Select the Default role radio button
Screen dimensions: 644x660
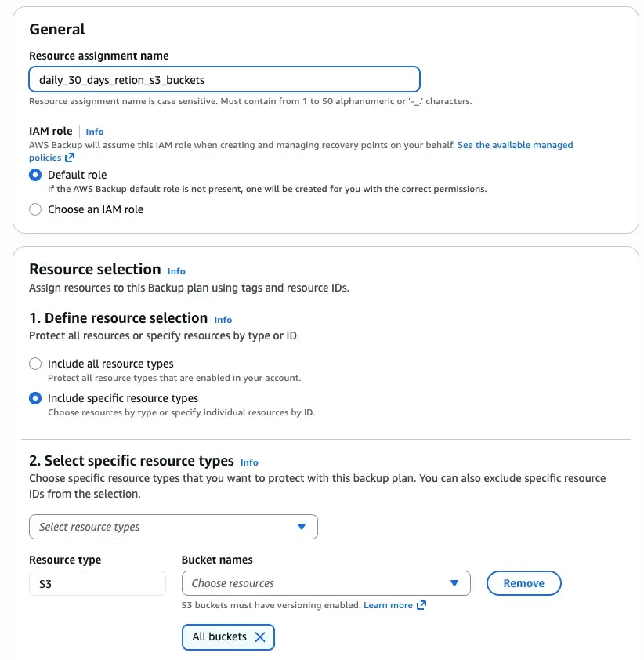point(35,175)
